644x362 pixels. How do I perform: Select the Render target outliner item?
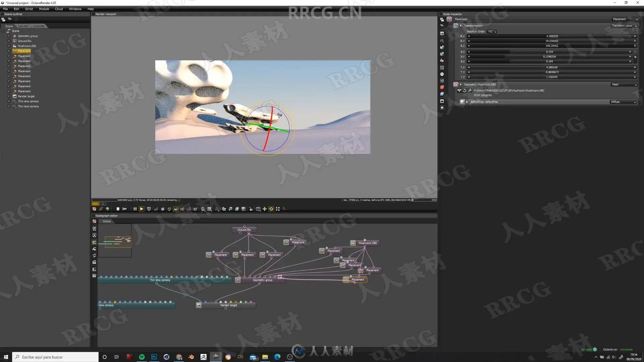point(26,96)
